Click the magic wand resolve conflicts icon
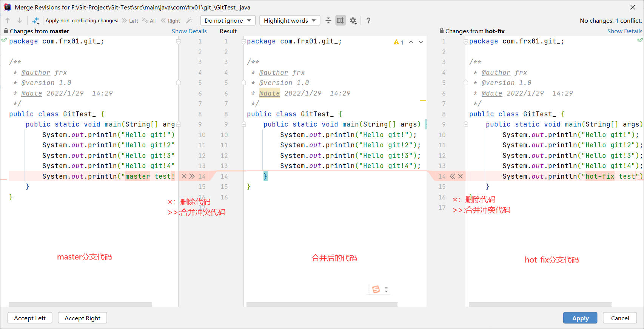 189,20
